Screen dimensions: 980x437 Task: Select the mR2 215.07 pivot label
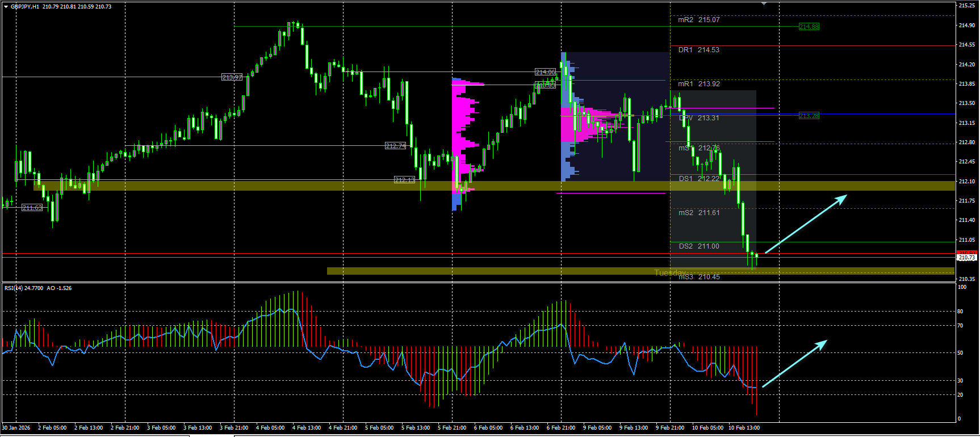[699, 20]
